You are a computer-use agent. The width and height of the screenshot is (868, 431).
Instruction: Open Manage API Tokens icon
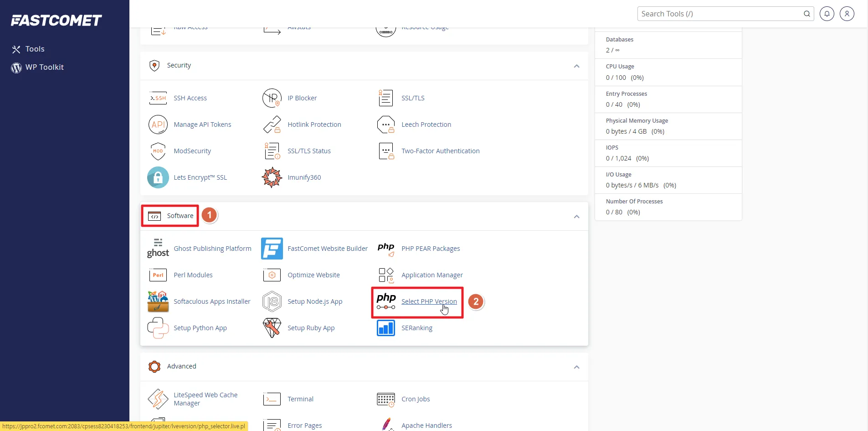tap(158, 125)
